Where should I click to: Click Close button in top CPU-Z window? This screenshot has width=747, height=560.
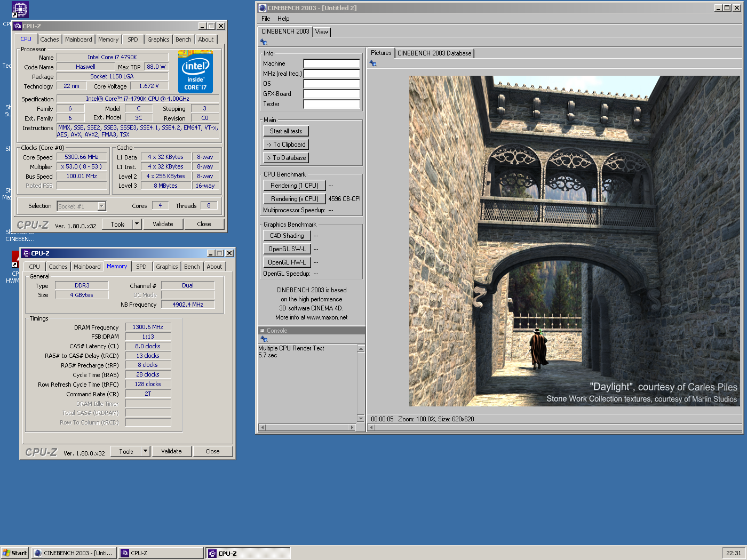click(x=204, y=224)
